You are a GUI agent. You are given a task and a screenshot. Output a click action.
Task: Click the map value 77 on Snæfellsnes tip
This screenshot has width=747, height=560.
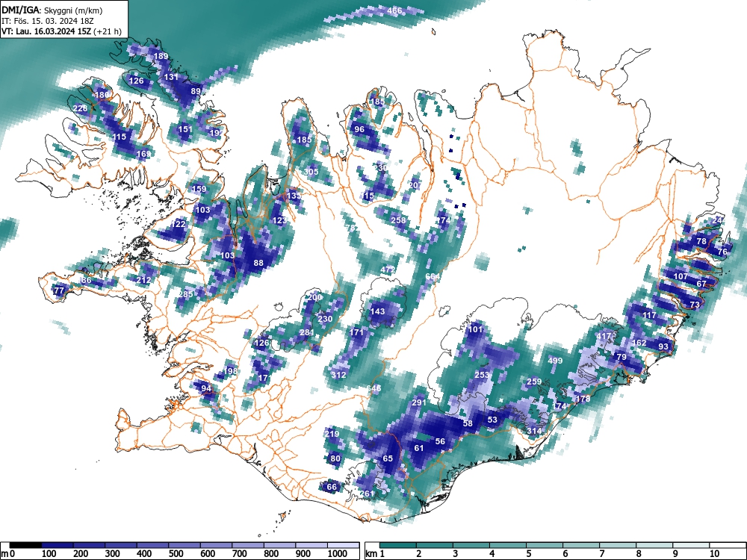[59, 290]
